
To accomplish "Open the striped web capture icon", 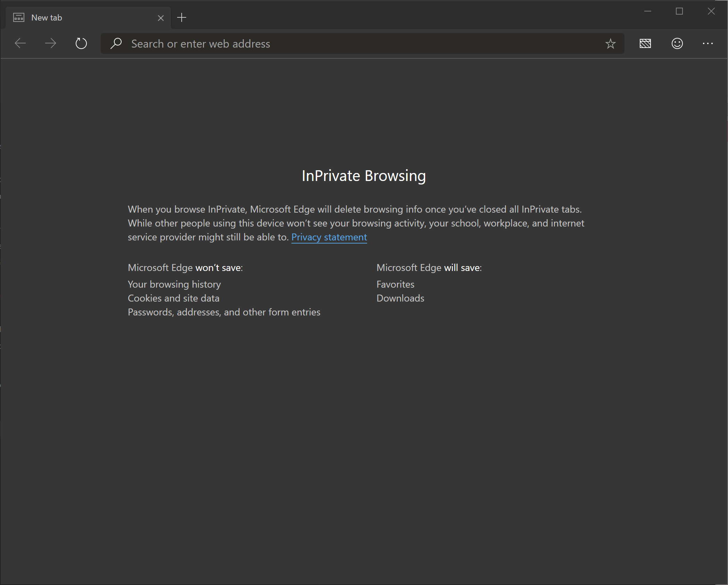I will [x=645, y=43].
